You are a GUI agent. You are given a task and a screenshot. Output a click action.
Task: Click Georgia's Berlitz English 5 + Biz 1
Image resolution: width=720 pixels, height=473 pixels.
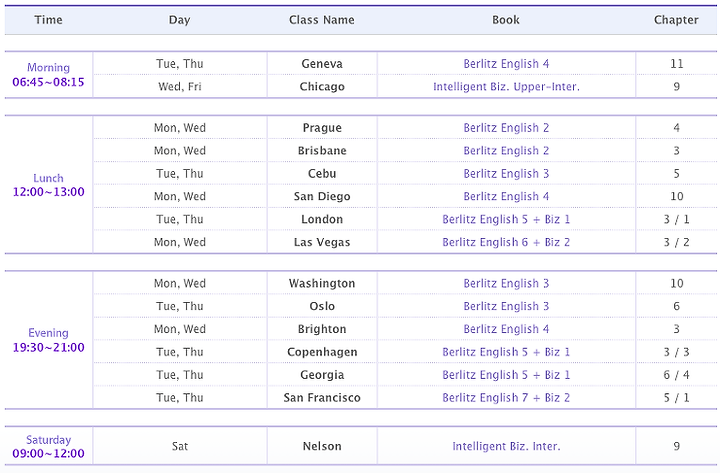coord(506,375)
